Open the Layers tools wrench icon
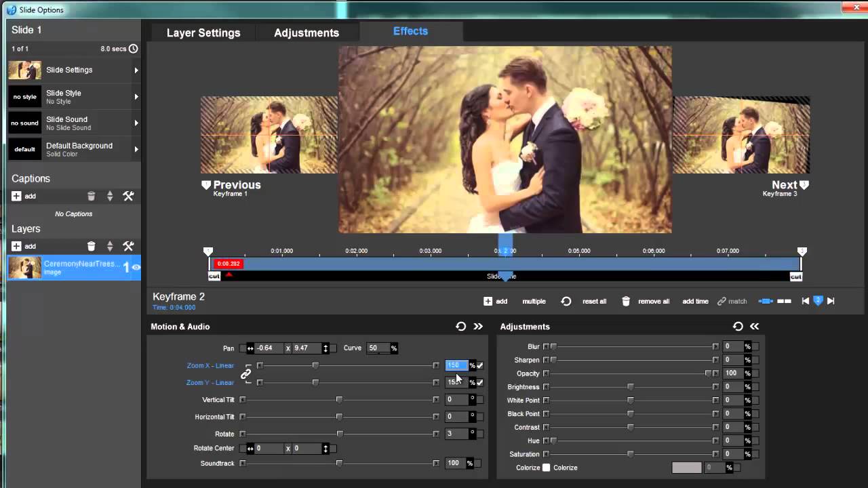 (128, 246)
